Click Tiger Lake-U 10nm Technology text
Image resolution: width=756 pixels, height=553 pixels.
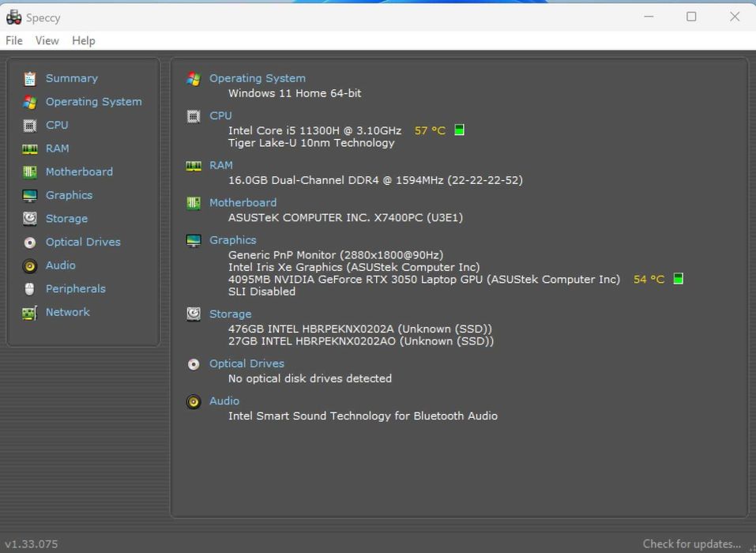(311, 143)
